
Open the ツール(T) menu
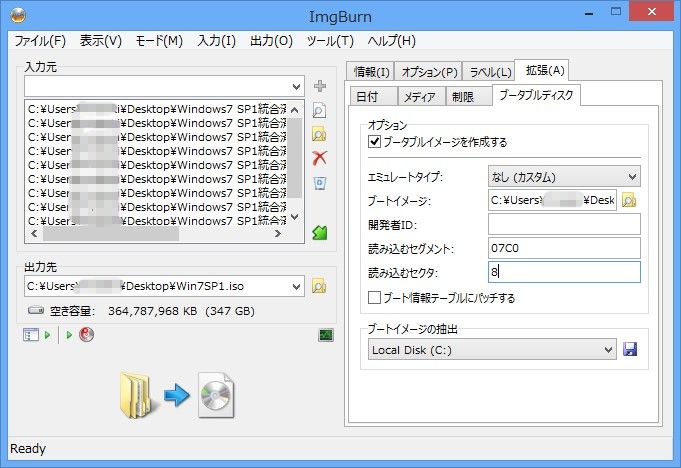pos(330,41)
